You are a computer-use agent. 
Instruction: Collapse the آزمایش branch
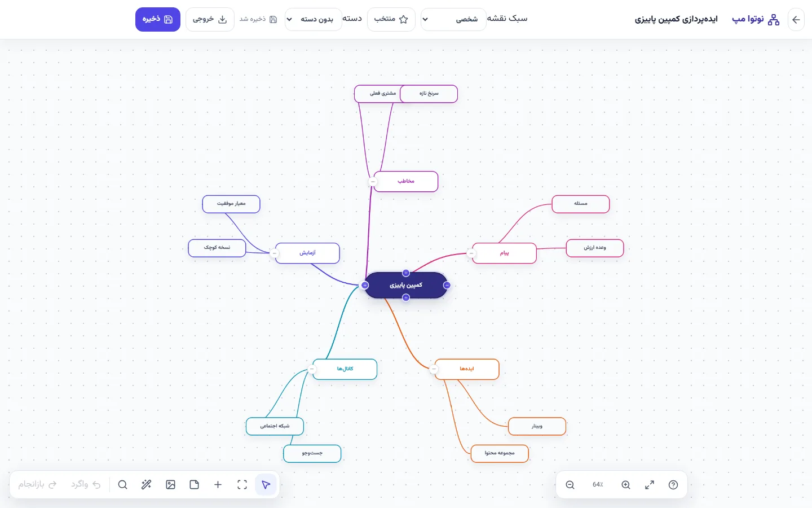(x=275, y=253)
